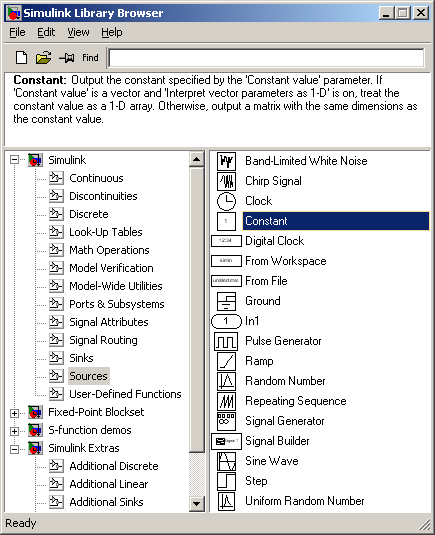Image resolution: width=435 pixels, height=535 pixels.
Task: Select the Sources library
Action: coord(88,376)
